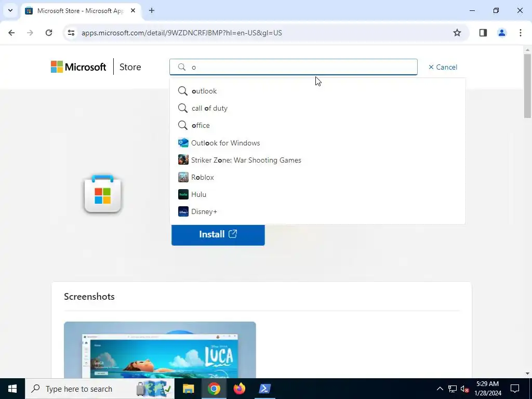532x399 pixels.
Task: Focus the Store search input field
Action: coord(294,67)
